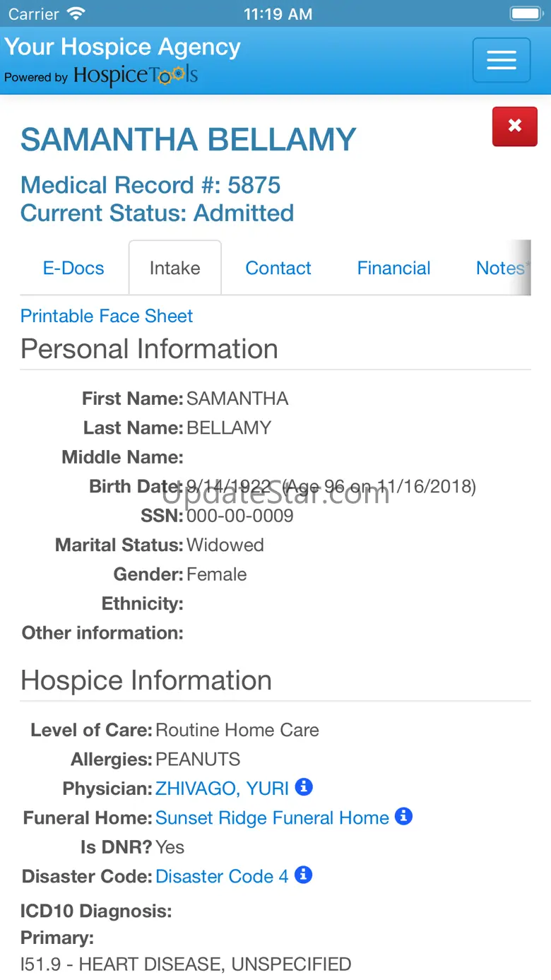Viewport: 551px width, 980px height.
Task: Go to the Financial tab
Action: (393, 268)
